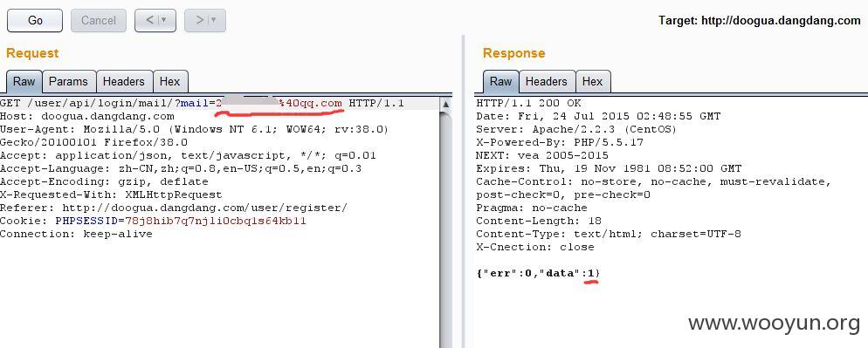
Task: Switch to the Request Headers tab
Action: click(x=124, y=81)
